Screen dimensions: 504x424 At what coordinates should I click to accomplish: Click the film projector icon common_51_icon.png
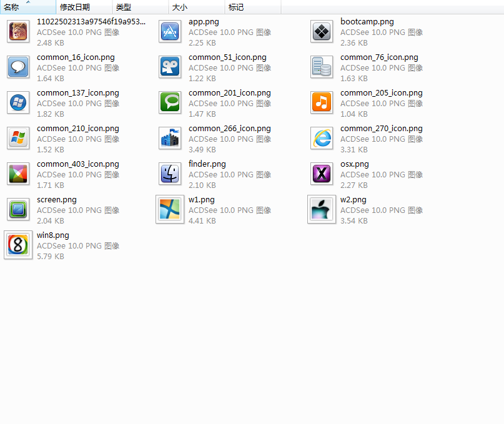pyautogui.click(x=170, y=67)
